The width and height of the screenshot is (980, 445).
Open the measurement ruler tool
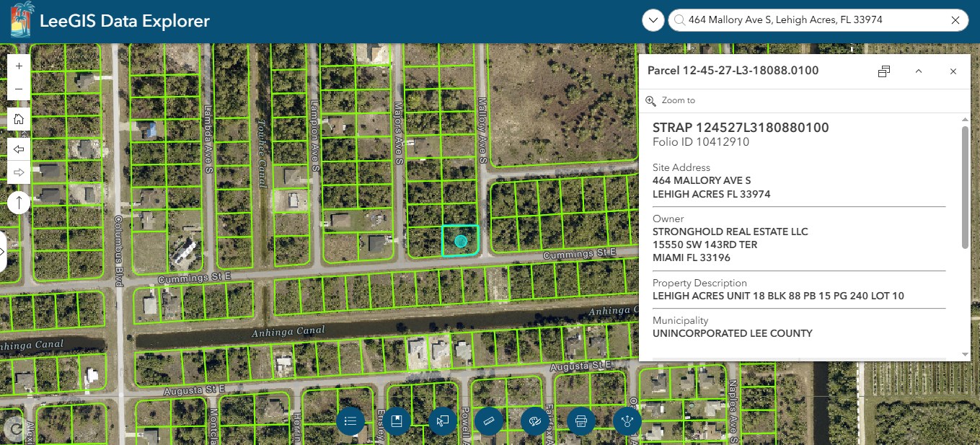click(489, 421)
